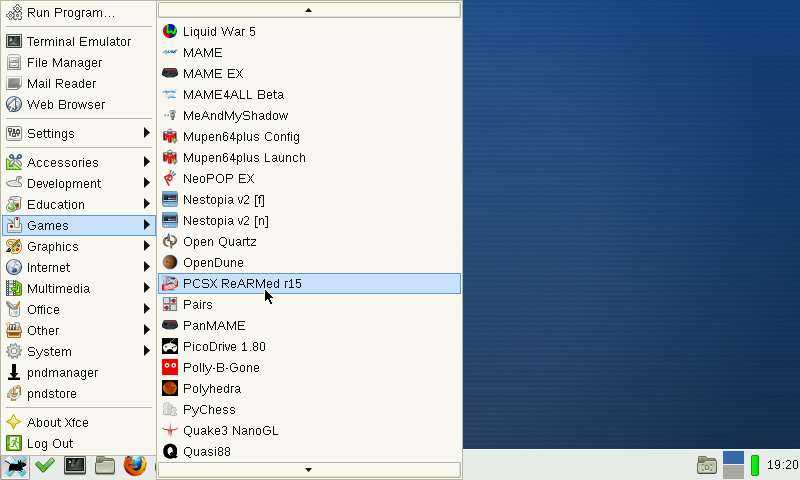This screenshot has height=480, width=800.
Task: Expand the Settings submenu arrow
Action: click(147, 133)
